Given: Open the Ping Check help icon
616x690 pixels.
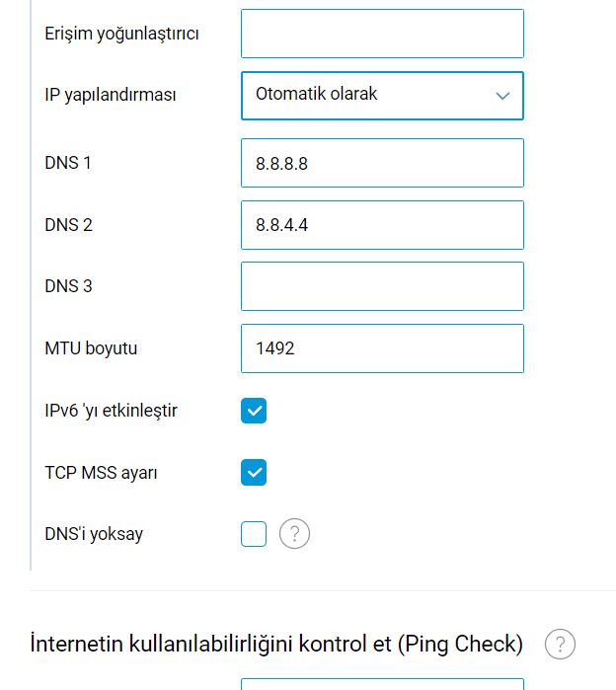Looking at the screenshot, I should [560, 644].
